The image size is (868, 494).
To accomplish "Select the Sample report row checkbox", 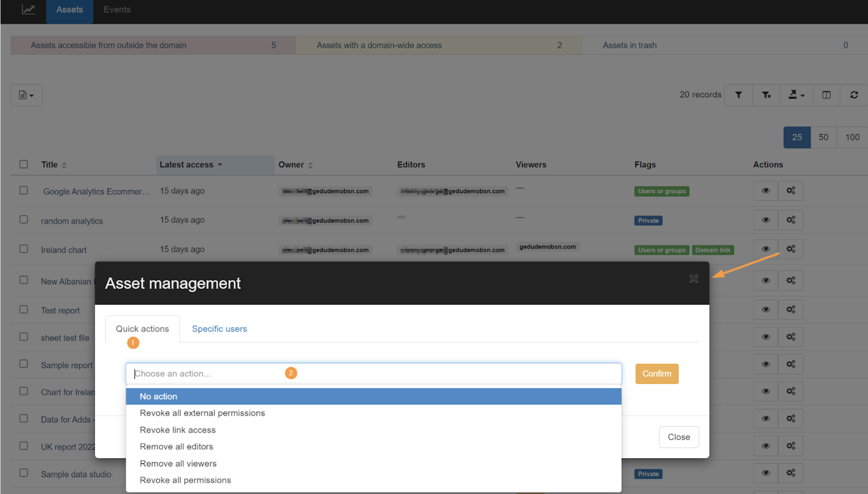I will pyautogui.click(x=24, y=364).
